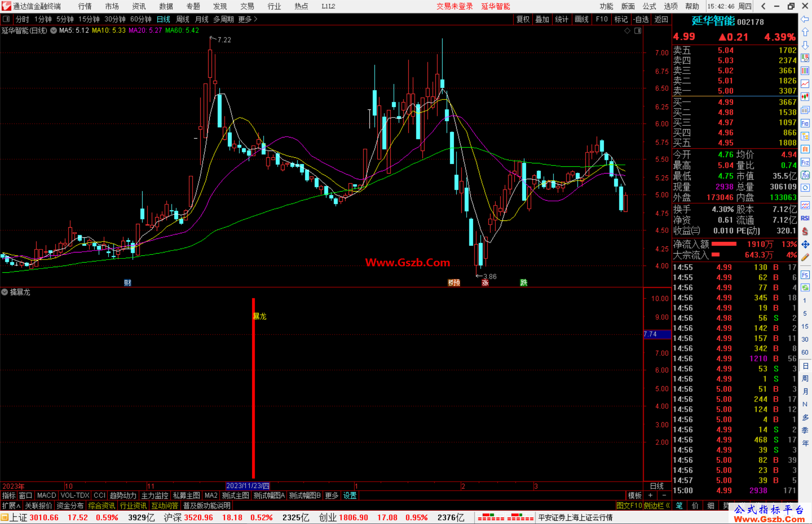Switch to yearly 年 period in sidebar

coord(805,443)
